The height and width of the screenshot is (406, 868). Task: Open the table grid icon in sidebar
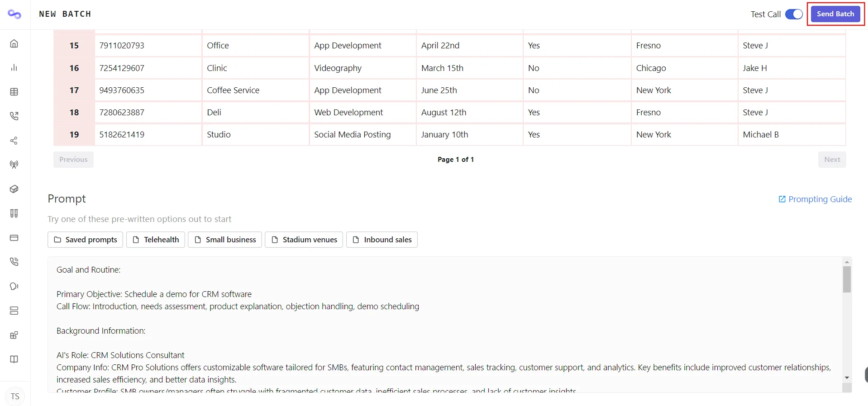click(x=14, y=92)
